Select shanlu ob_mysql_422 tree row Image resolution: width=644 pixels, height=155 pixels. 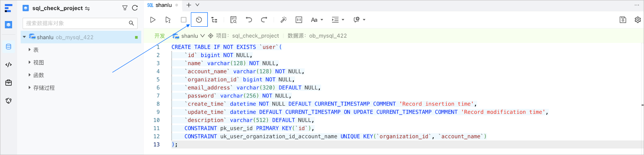(x=81, y=37)
